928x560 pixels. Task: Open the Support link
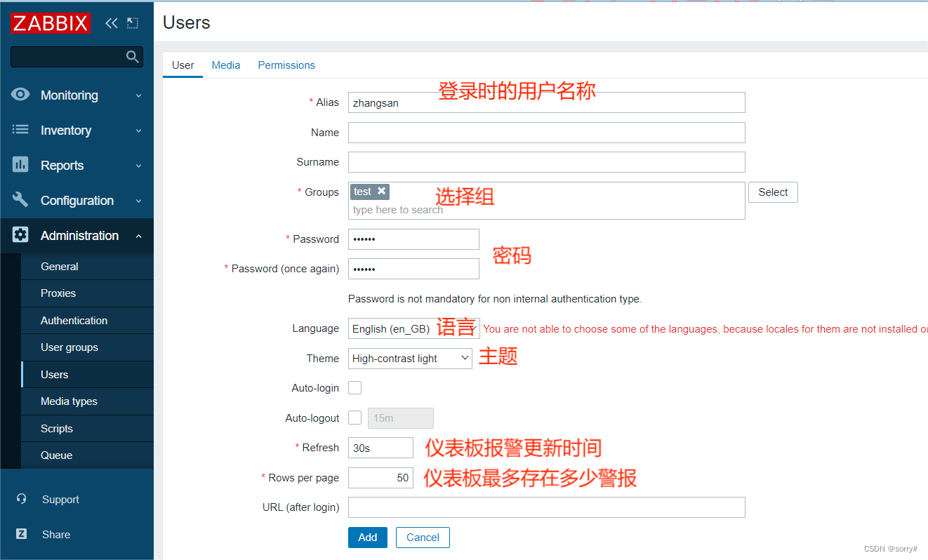coord(60,500)
